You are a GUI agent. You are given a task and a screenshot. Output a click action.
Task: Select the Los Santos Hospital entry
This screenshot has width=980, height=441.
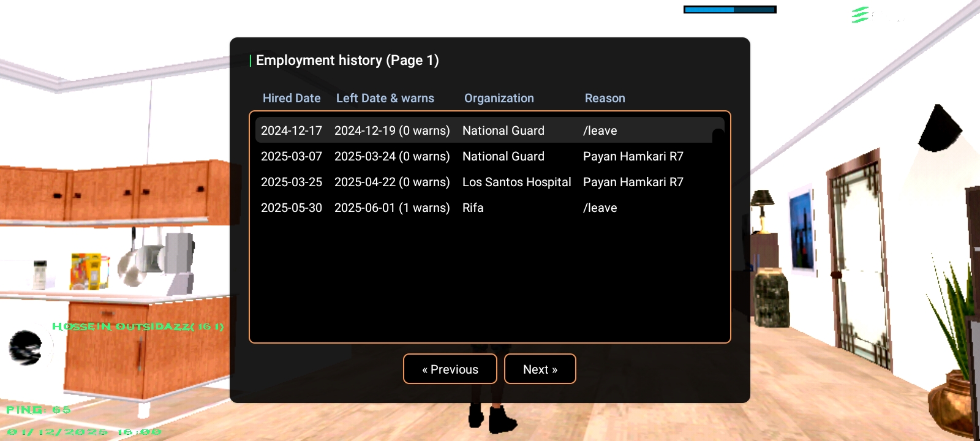pos(516,182)
